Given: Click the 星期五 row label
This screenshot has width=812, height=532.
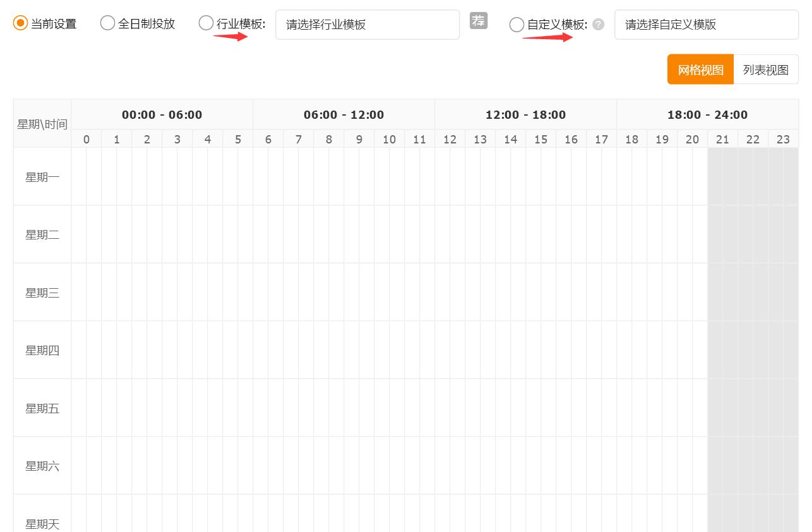Looking at the screenshot, I should [x=42, y=408].
